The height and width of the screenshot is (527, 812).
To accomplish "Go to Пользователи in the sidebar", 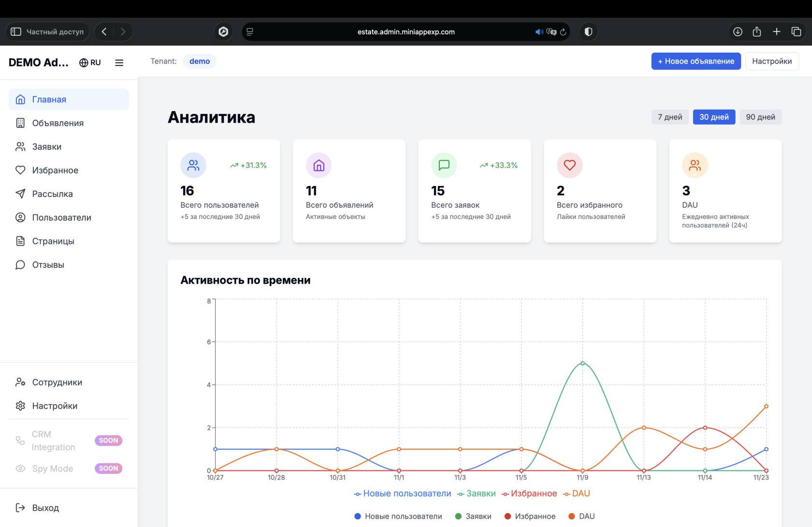I will coord(61,217).
